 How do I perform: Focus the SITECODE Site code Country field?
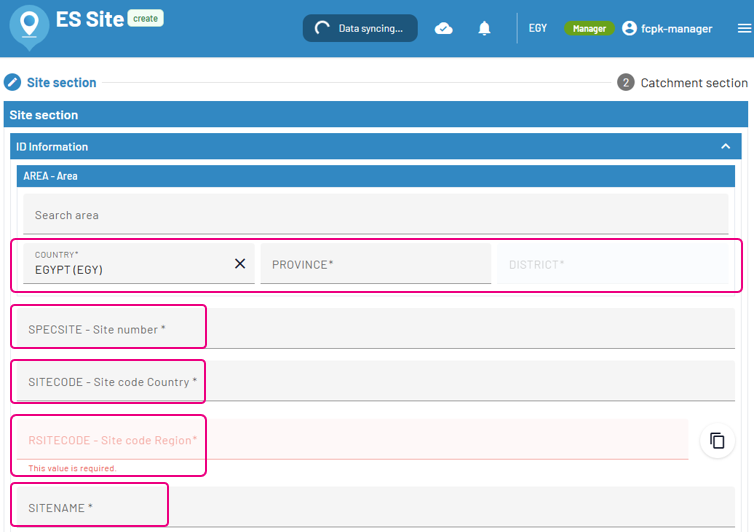[375, 382]
